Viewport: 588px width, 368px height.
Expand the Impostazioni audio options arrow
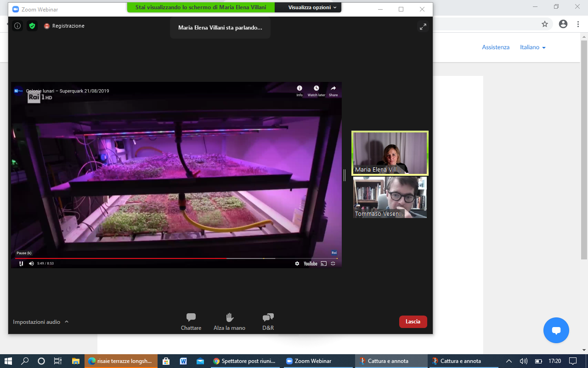coord(67,322)
